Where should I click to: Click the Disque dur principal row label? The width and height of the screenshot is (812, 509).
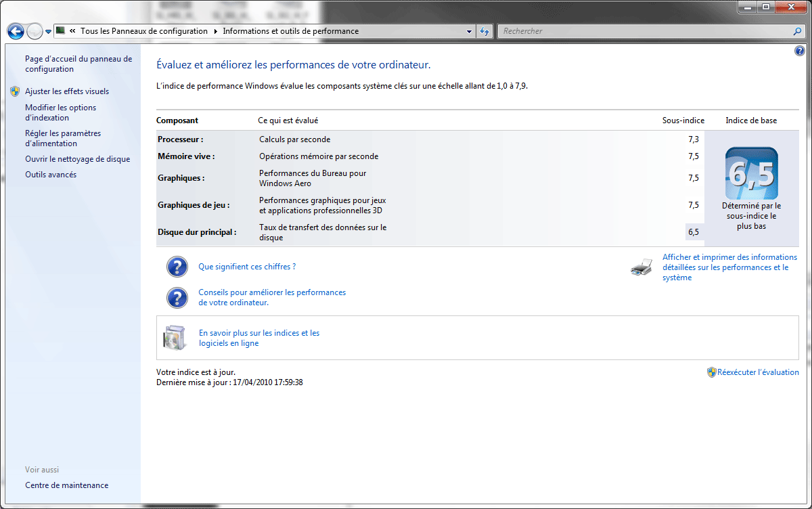197,232
